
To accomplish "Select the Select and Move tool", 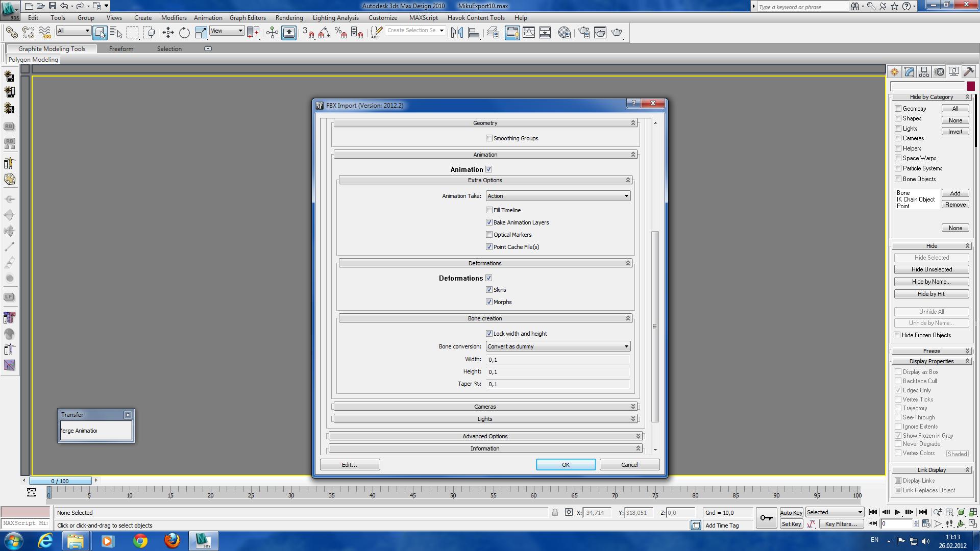I will click(x=168, y=33).
